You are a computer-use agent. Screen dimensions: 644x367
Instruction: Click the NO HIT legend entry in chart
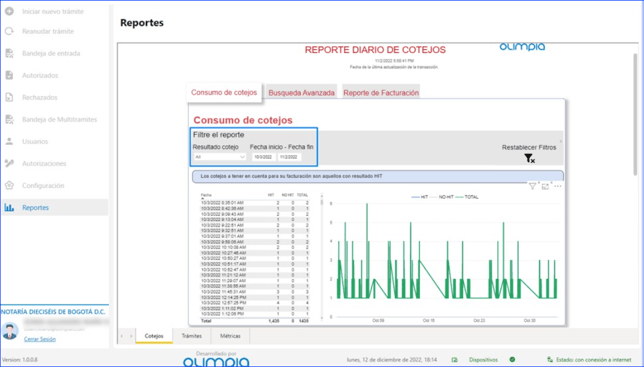pyautogui.click(x=442, y=197)
